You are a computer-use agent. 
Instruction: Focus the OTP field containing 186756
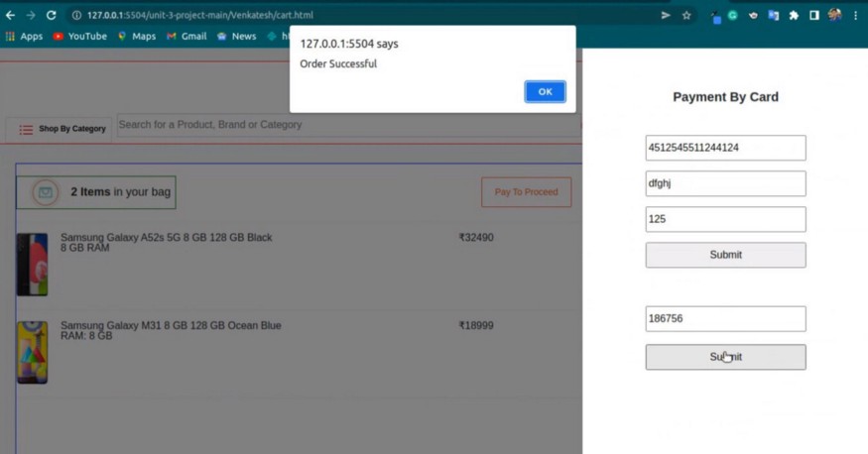pyautogui.click(x=725, y=318)
